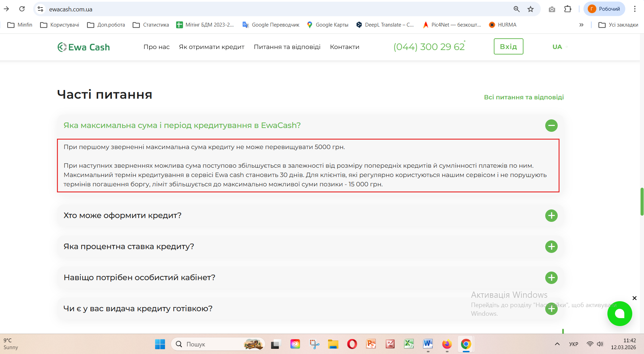Screen dimensions: 644x354
Task: Close the chat widget with the X
Action: (634, 298)
